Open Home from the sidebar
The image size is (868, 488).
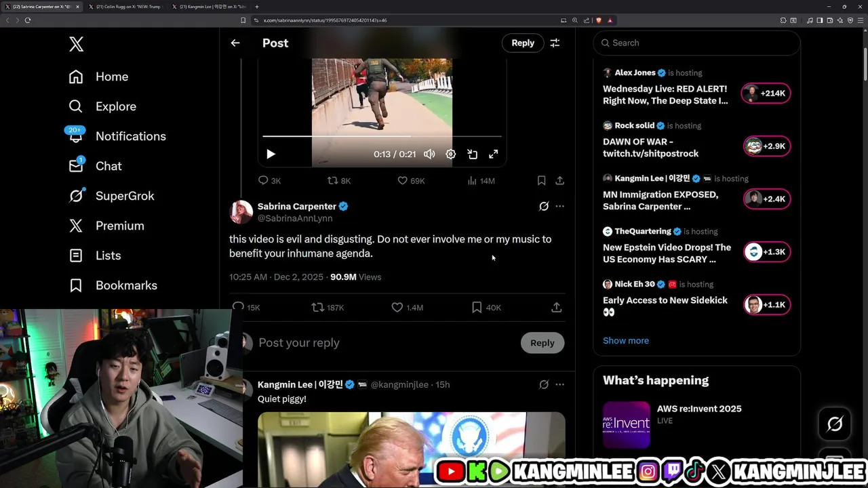pos(98,77)
